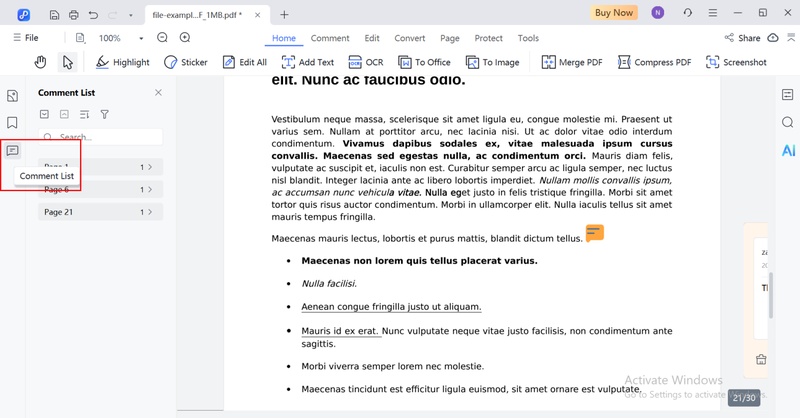This screenshot has width=800, height=418.
Task: Click the headset support icon
Action: (688, 13)
